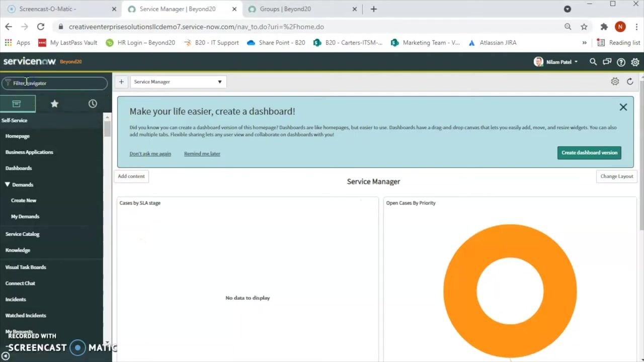Open My LastPass Vault bookmark
Viewport: 644px width, 362px height.
[67, 43]
